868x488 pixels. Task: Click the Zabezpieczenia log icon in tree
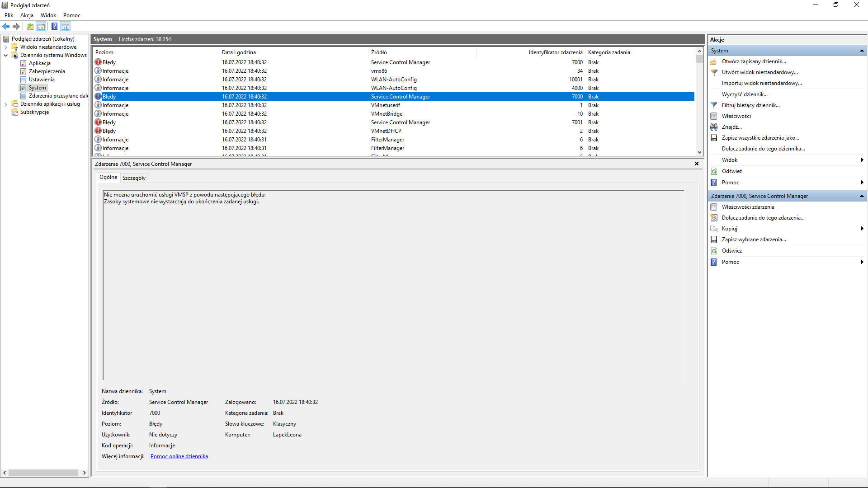(23, 71)
